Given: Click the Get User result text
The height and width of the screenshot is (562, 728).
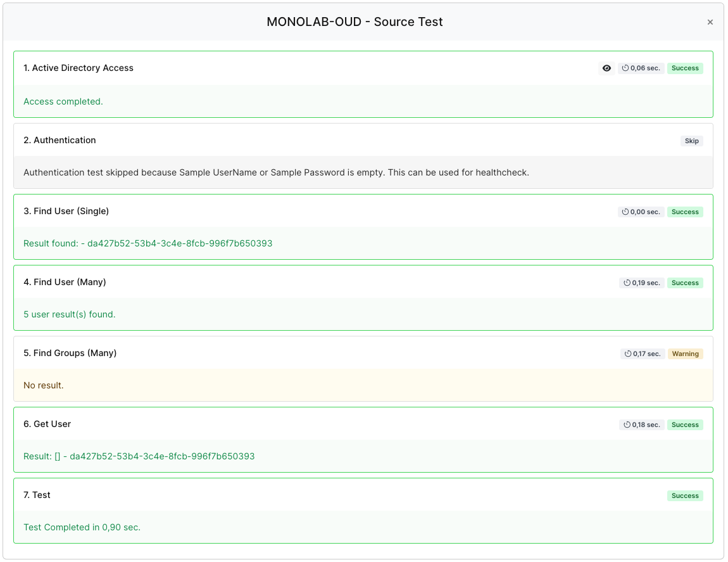Looking at the screenshot, I should (x=139, y=456).
